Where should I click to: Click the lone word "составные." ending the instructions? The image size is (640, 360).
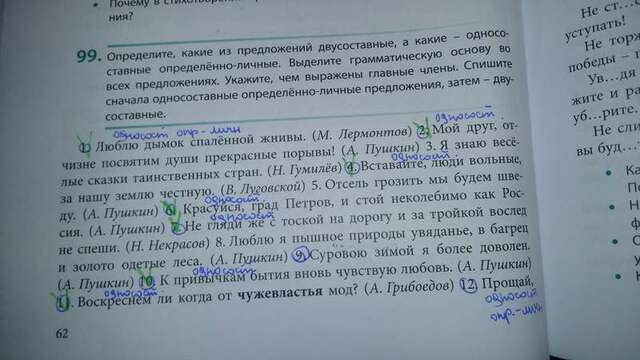click(x=136, y=115)
